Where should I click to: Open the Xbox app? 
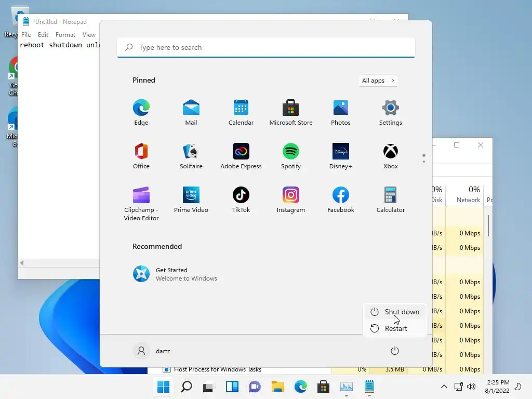click(391, 156)
